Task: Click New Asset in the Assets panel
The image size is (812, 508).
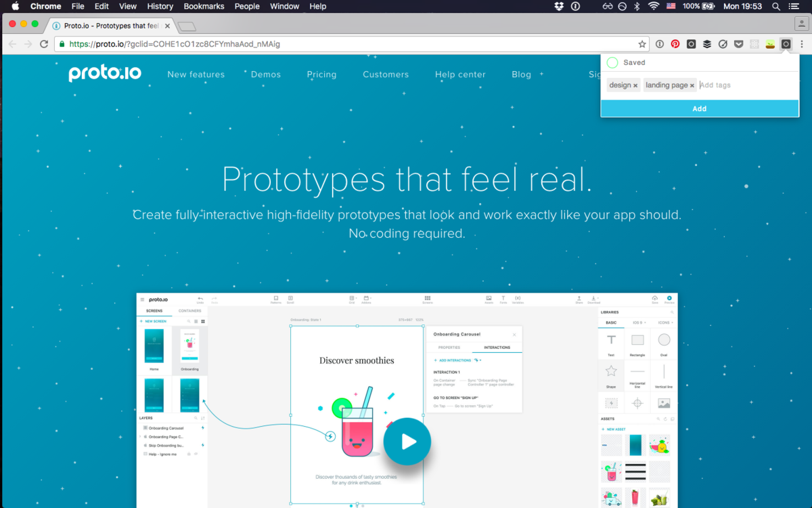Action: [x=614, y=429]
